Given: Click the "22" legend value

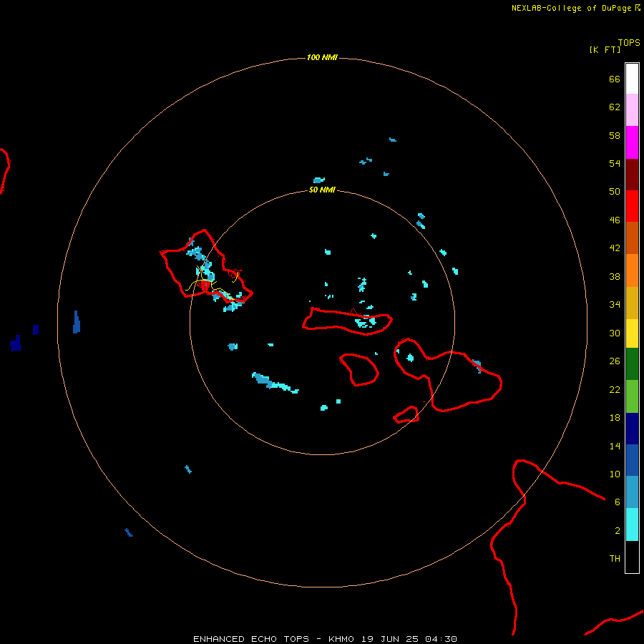Looking at the screenshot, I should point(615,389).
